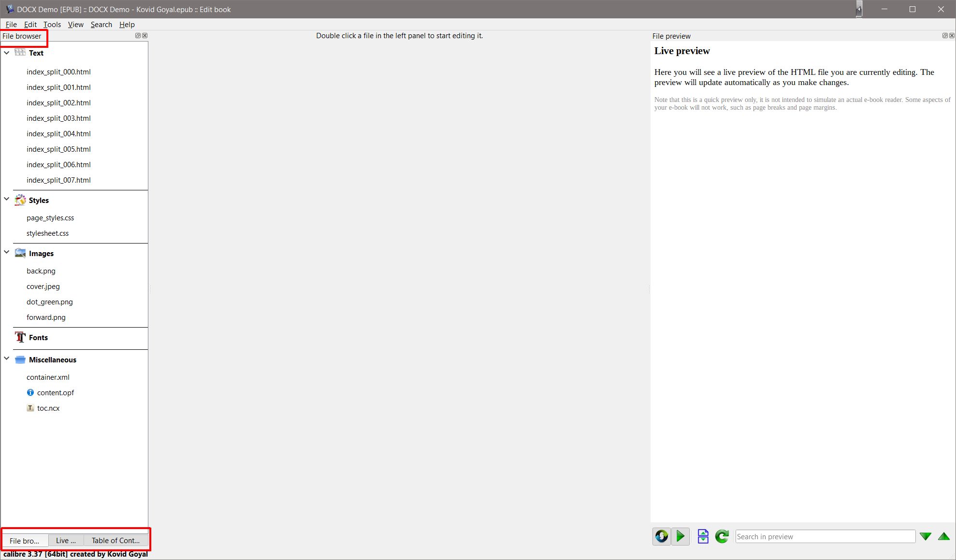
Task: Float the File preview panel
Action: click(x=945, y=36)
